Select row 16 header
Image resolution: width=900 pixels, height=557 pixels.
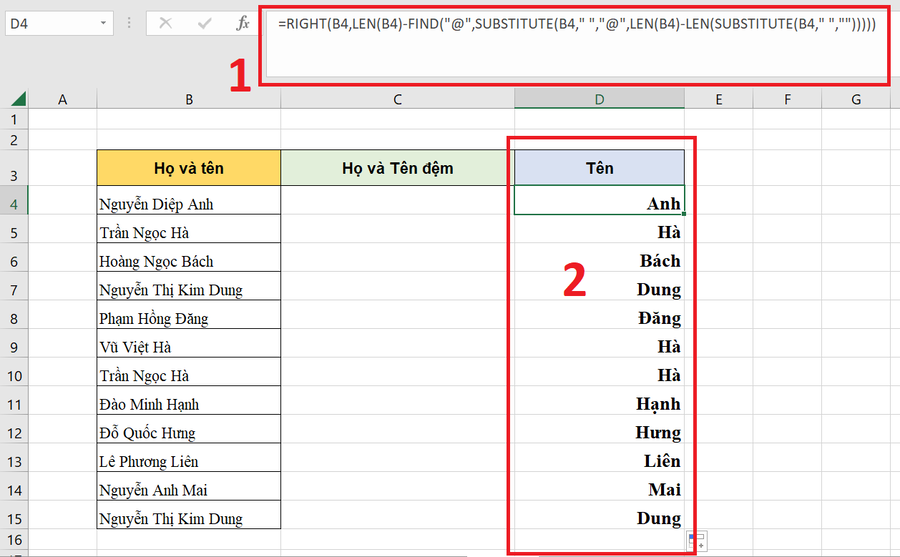pos(14,540)
